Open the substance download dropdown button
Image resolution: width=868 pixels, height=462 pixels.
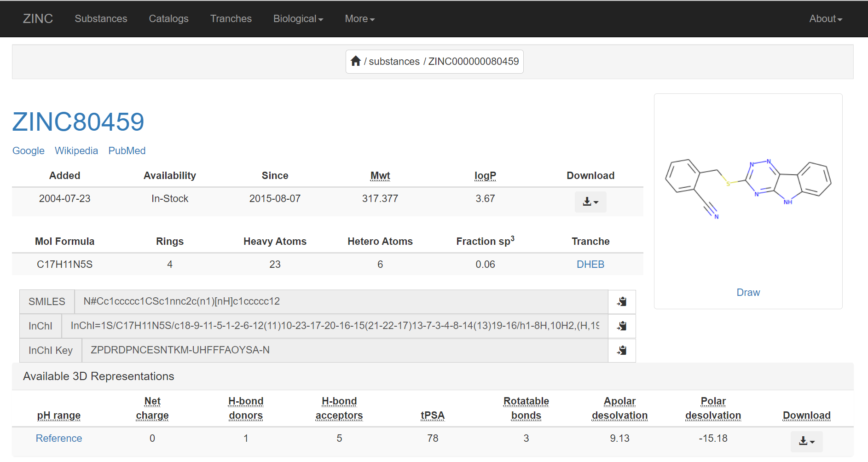(x=590, y=202)
